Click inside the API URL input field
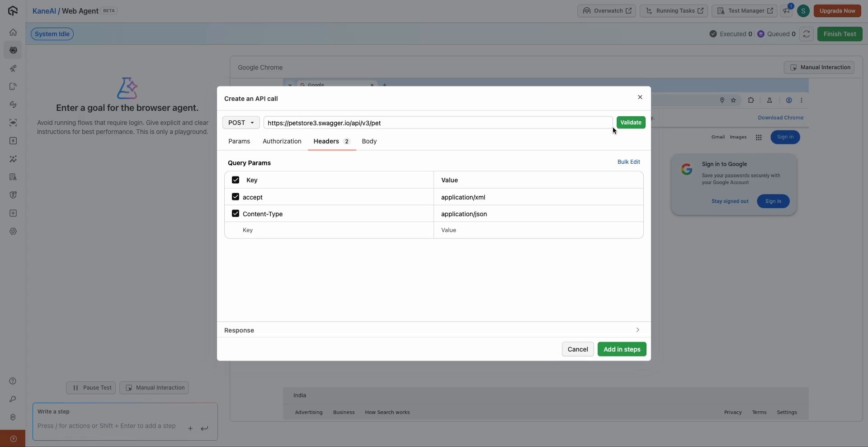Viewport: 868px width, 447px height. [439, 123]
